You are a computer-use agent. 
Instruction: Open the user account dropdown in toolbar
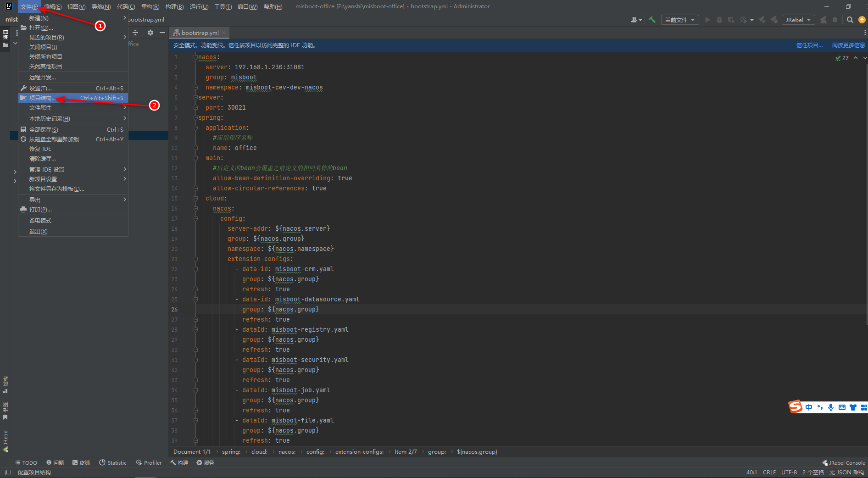[636, 20]
